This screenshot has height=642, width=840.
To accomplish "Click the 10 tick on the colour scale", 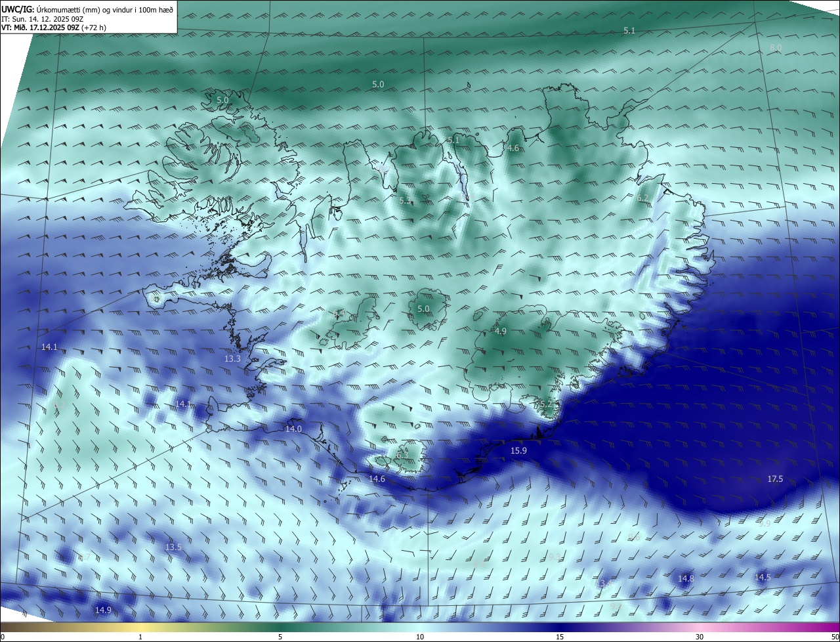I will tap(420, 637).
